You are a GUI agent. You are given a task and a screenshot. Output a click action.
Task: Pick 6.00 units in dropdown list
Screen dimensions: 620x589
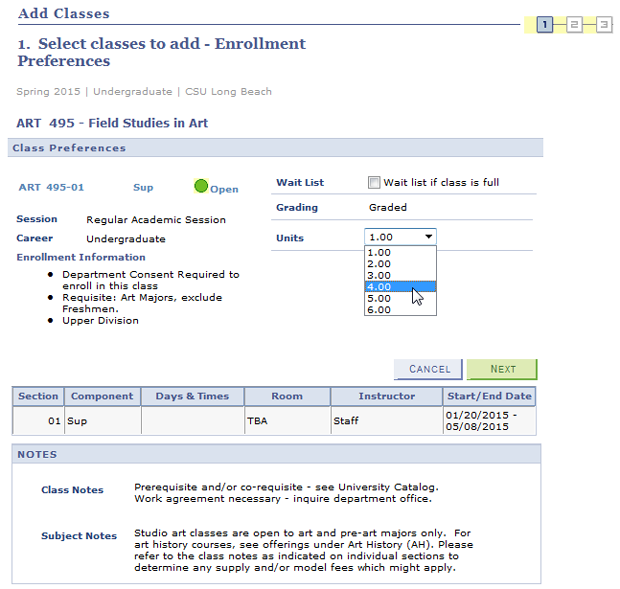[x=400, y=310]
